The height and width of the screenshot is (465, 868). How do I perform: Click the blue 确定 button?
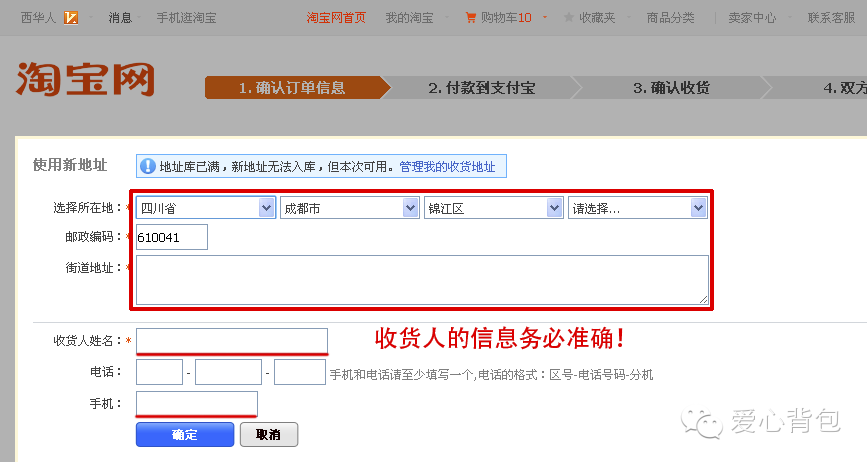[x=185, y=435]
